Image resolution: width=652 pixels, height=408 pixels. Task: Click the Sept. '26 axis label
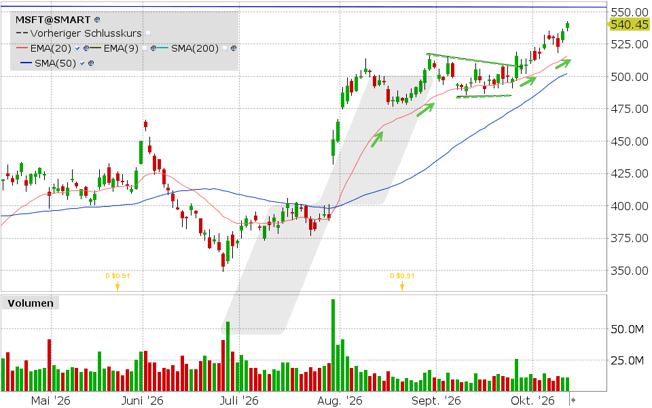pyautogui.click(x=436, y=401)
